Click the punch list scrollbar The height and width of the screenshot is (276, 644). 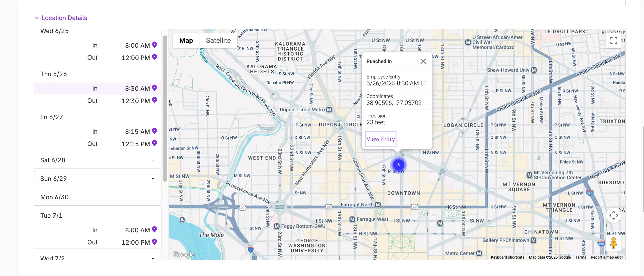click(165, 109)
